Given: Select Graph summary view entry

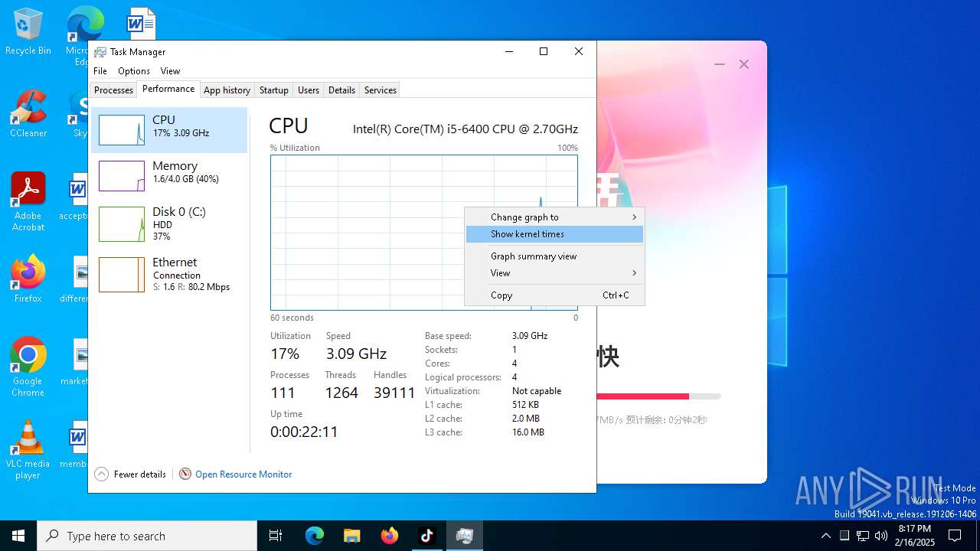Looking at the screenshot, I should click(554, 256).
